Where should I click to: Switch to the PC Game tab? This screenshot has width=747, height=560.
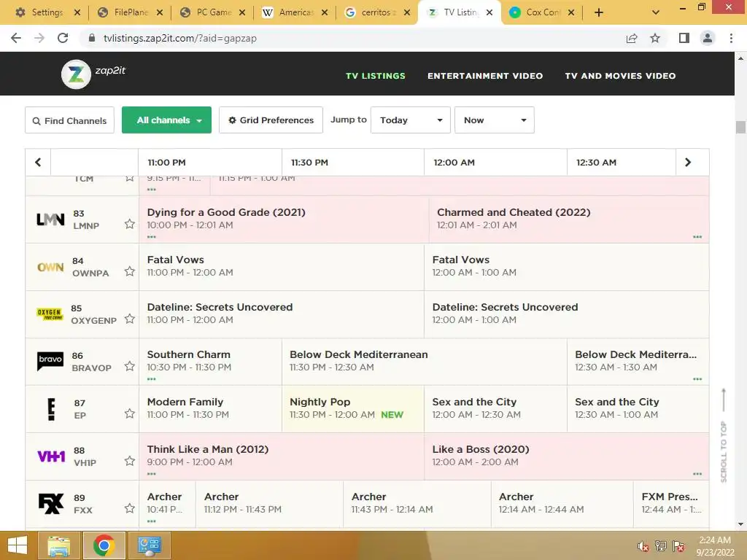tap(212, 13)
